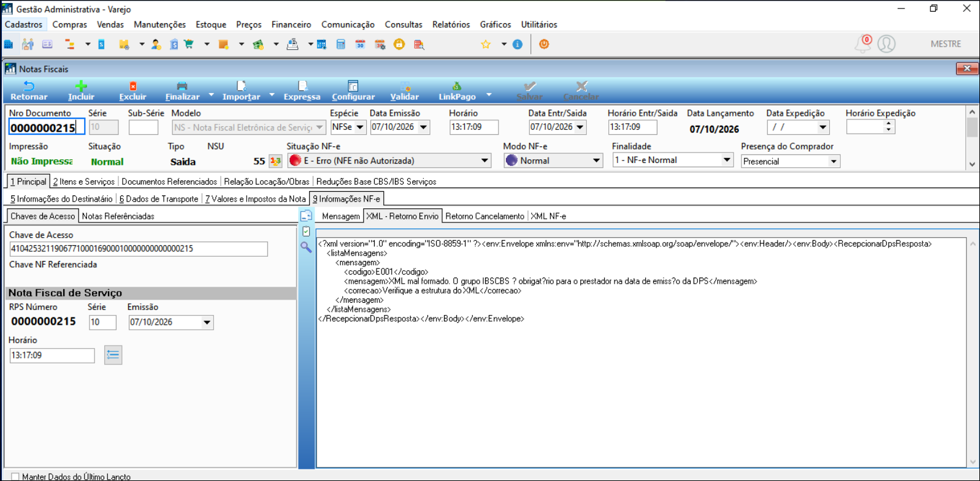Open Configurar settings in Notas Fiscais
This screenshot has height=481, width=980.
tap(353, 91)
